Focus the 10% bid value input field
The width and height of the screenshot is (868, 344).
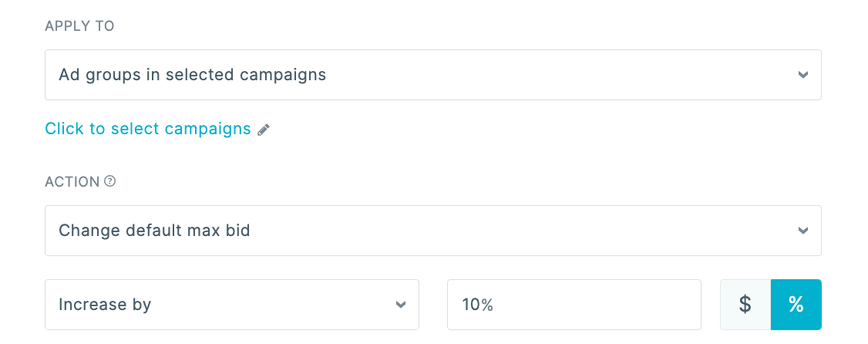pyautogui.click(x=574, y=305)
